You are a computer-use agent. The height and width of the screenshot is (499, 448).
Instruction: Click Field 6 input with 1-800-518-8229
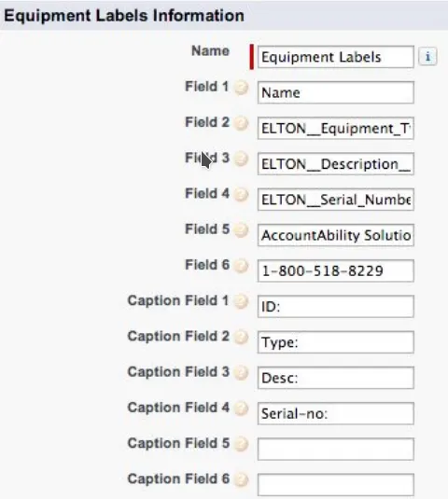(x=336, y=270)
